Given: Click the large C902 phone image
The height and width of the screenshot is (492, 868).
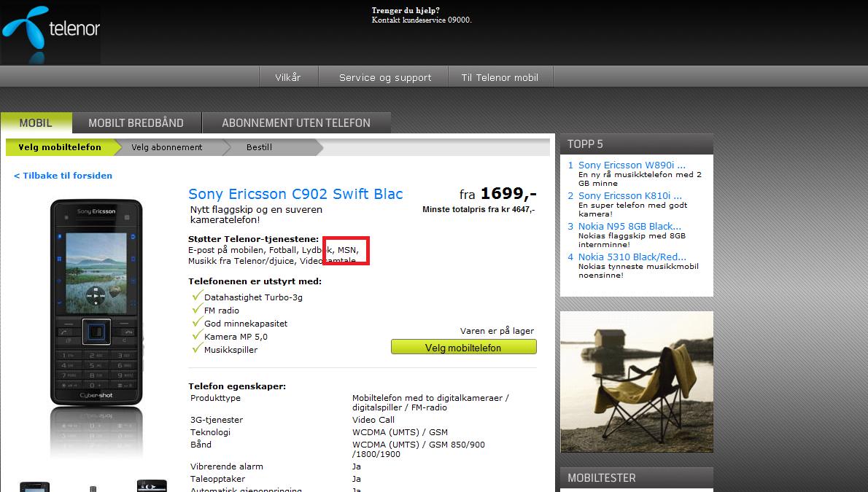Looking at the screenshot, I should (96, 302).
